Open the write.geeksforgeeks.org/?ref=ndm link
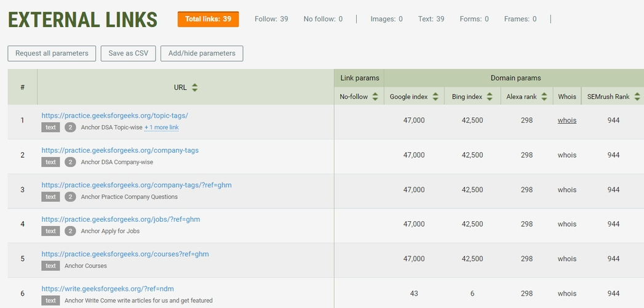Viewport: 644px width, 308px height. click(108, 288)
